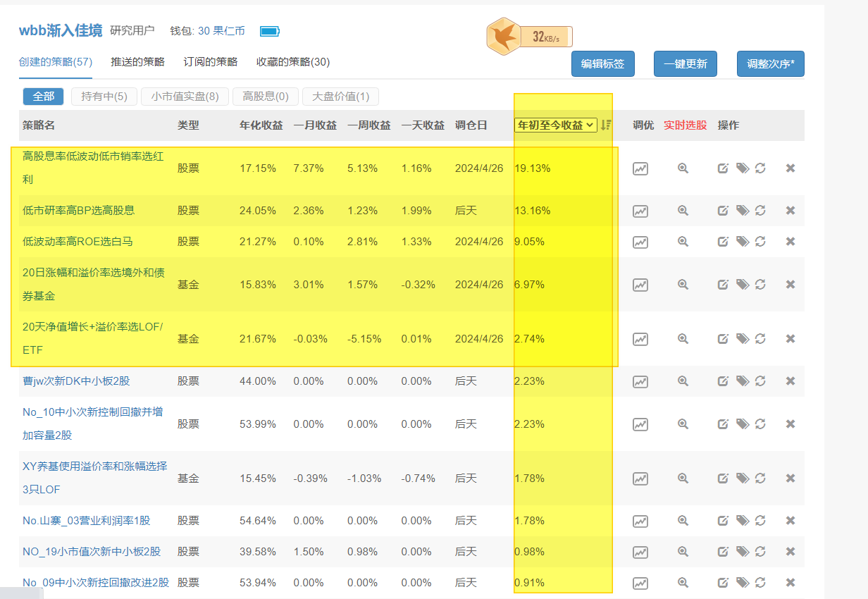Open the 年初至今收益 column dropdown
Image resolution: width=868 pixels, height=599 pixels.
(x=555, y=125)
